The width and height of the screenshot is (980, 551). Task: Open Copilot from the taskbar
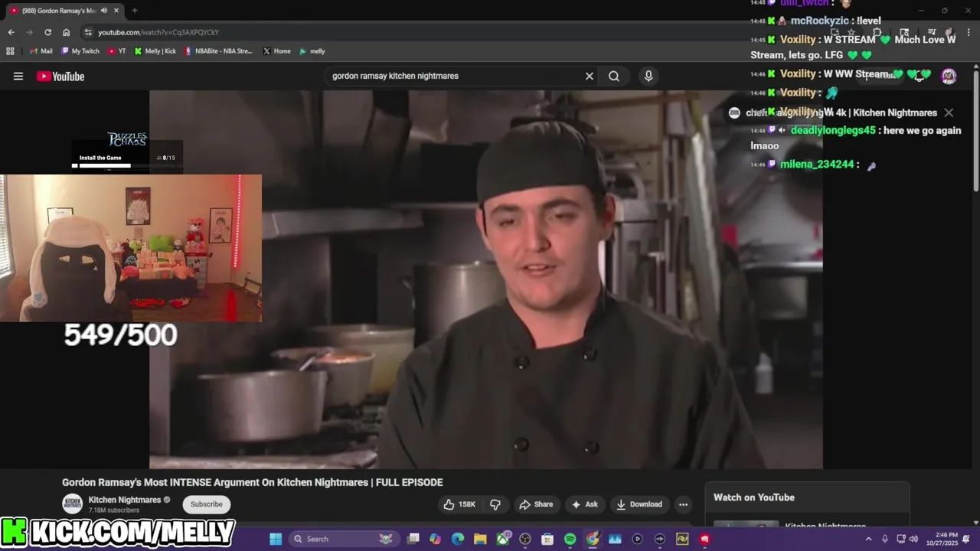coord(436,539)
